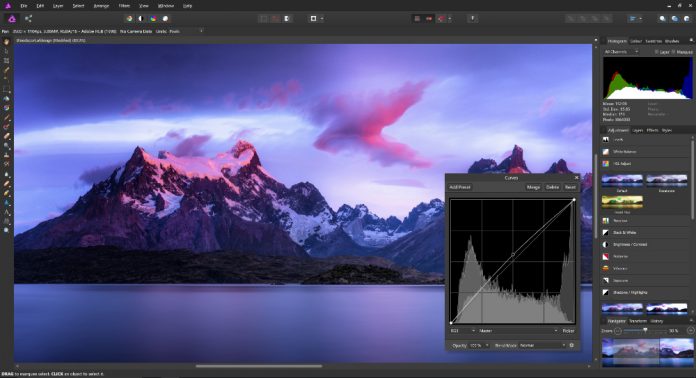Image resolution: width=696 pixels, height=378 pixels.
Task: Click the Reset button in Curves
Action: pyautogui.click(x=570, y=187)
